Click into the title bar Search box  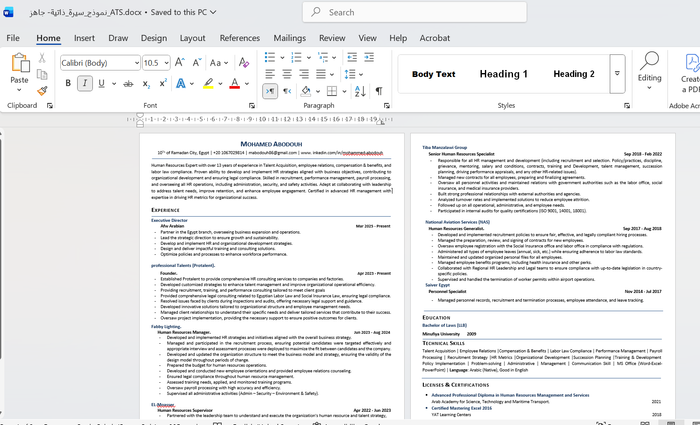(415, 12)
